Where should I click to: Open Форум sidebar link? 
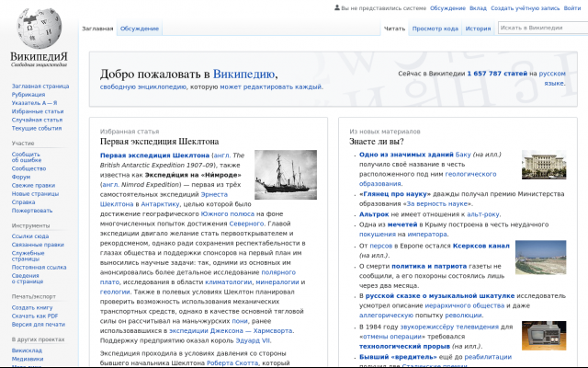click(x=20, y=177)
